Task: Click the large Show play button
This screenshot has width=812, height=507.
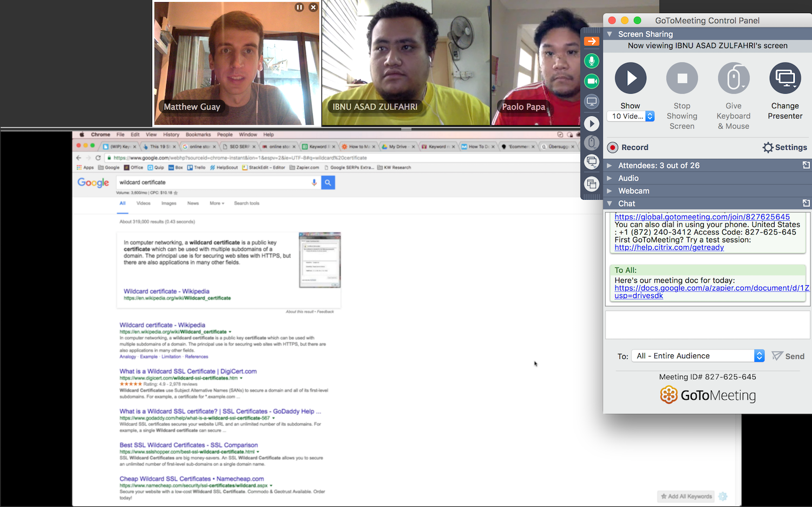Action: pyautogui.click(x=631, y=78)
